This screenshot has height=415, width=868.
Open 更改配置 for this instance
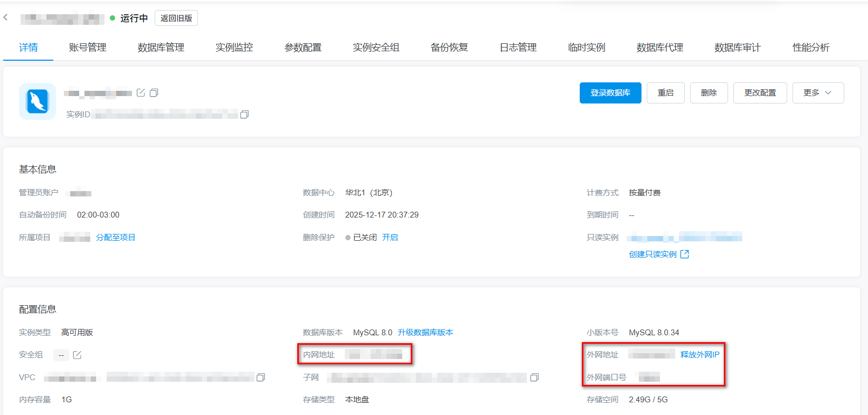click(760, 93)
